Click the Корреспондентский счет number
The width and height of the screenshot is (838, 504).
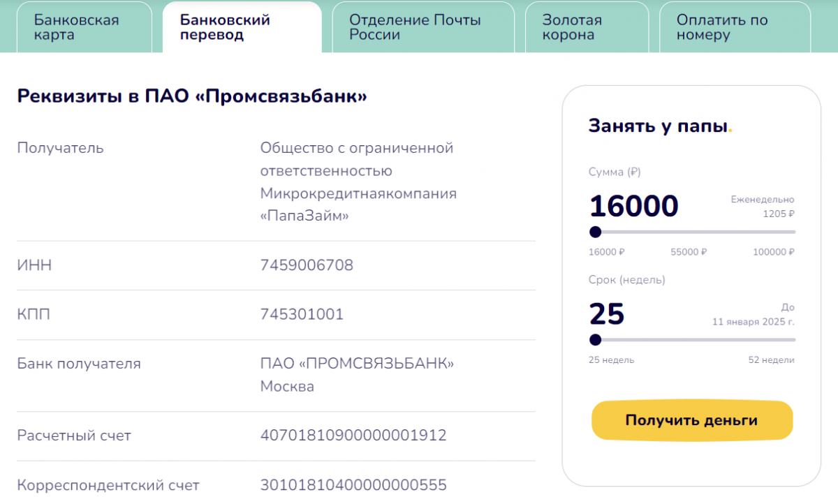353,485
